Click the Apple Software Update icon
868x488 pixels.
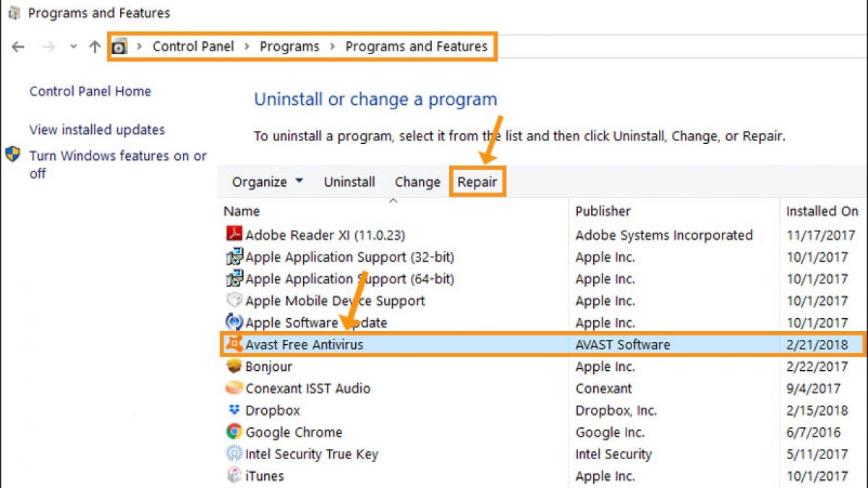pyautogui.click(x=234, y=322)
